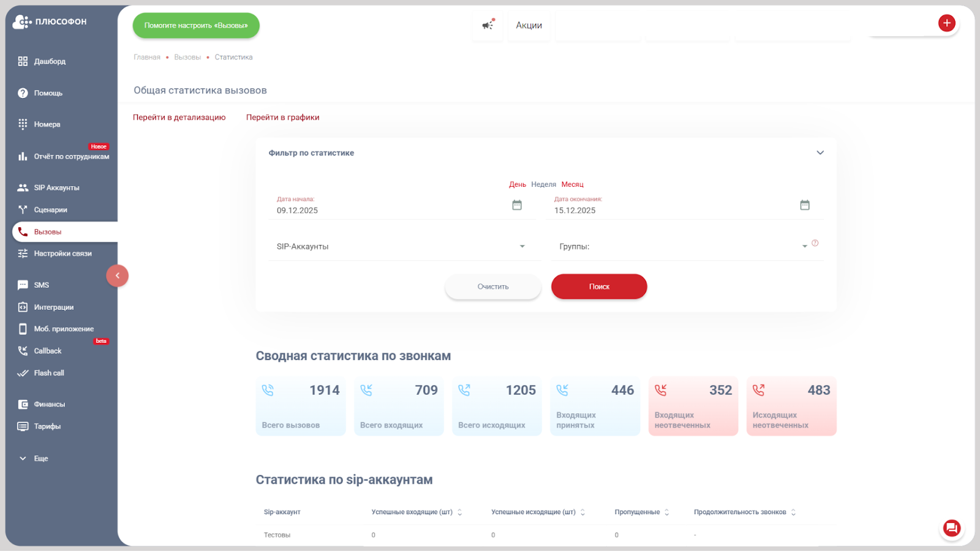Follow the Перейти в детализацию link
The height and width of the screenshot is (551, 980).
[x=178, y=117]
